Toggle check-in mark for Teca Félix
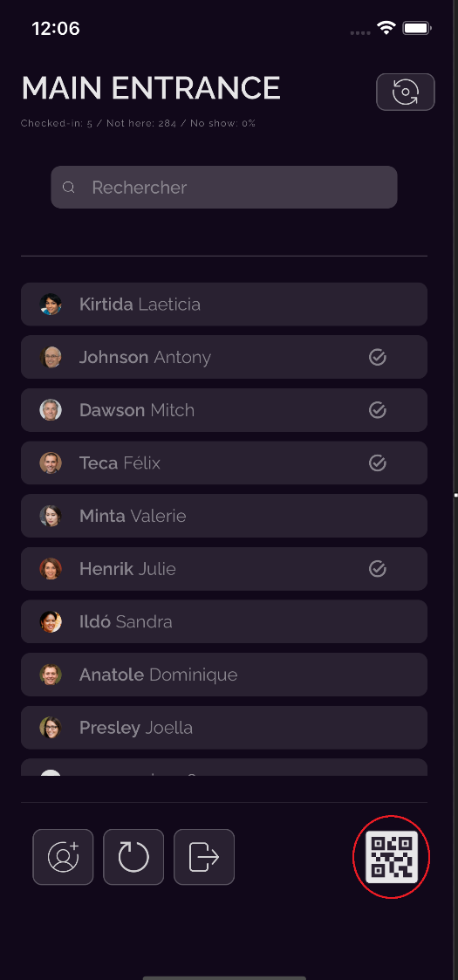The image size is (458, 980). (x=378, y=463)
